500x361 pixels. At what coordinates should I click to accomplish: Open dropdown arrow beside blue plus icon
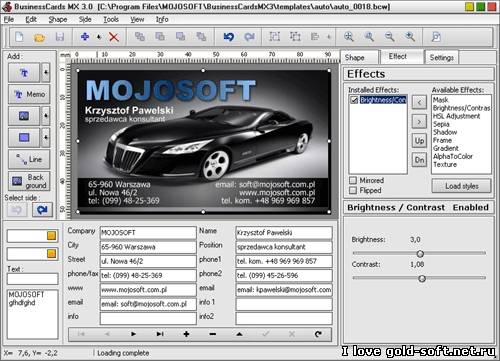click(99, 37)
